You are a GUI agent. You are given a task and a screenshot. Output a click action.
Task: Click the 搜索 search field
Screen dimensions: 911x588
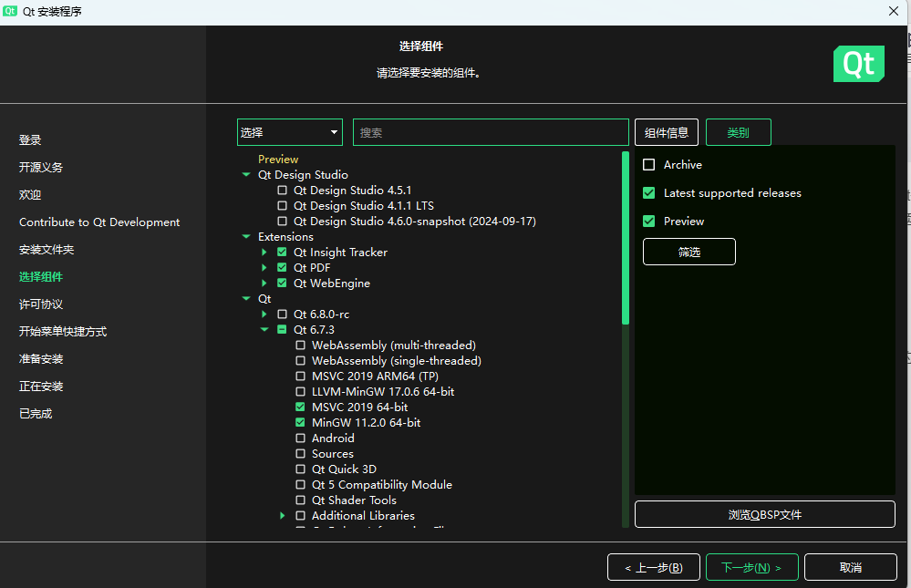(491, 132)
